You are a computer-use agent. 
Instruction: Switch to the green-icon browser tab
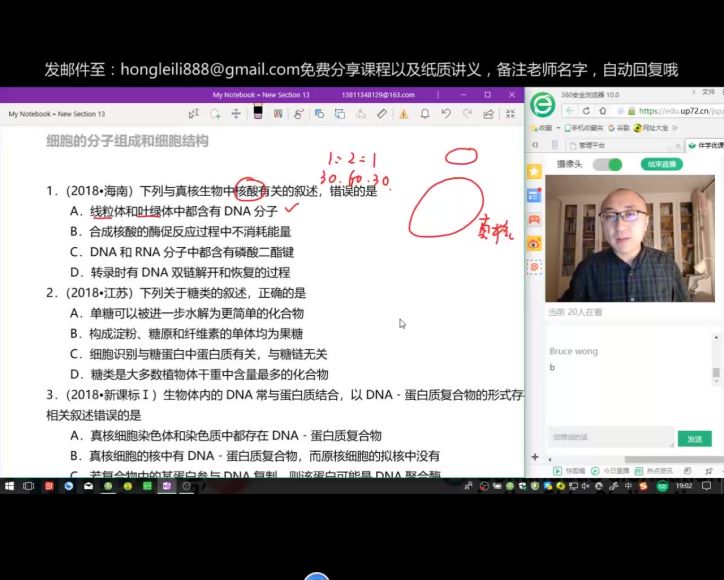click(x=705, y=145)
